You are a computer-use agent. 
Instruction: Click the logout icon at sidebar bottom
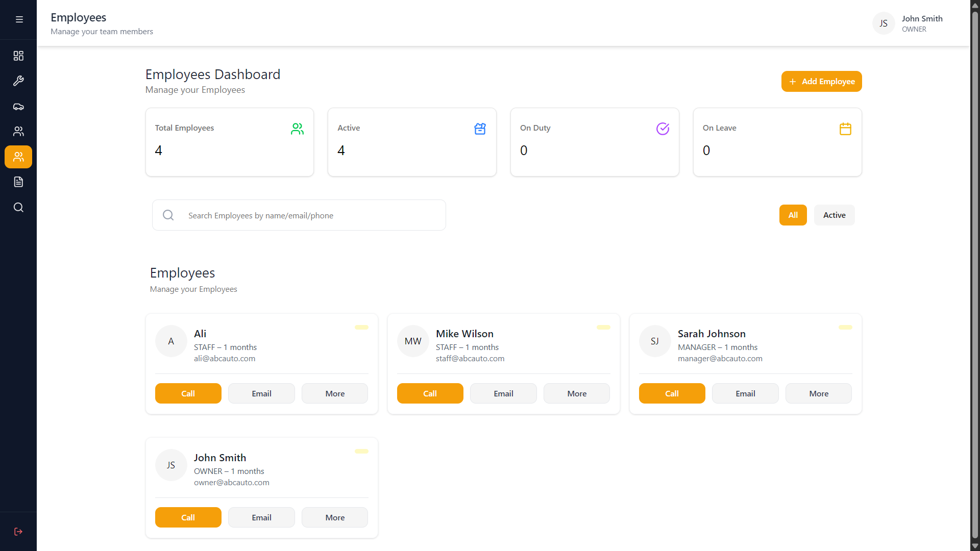pyautogui.click(x=18, y=532)
